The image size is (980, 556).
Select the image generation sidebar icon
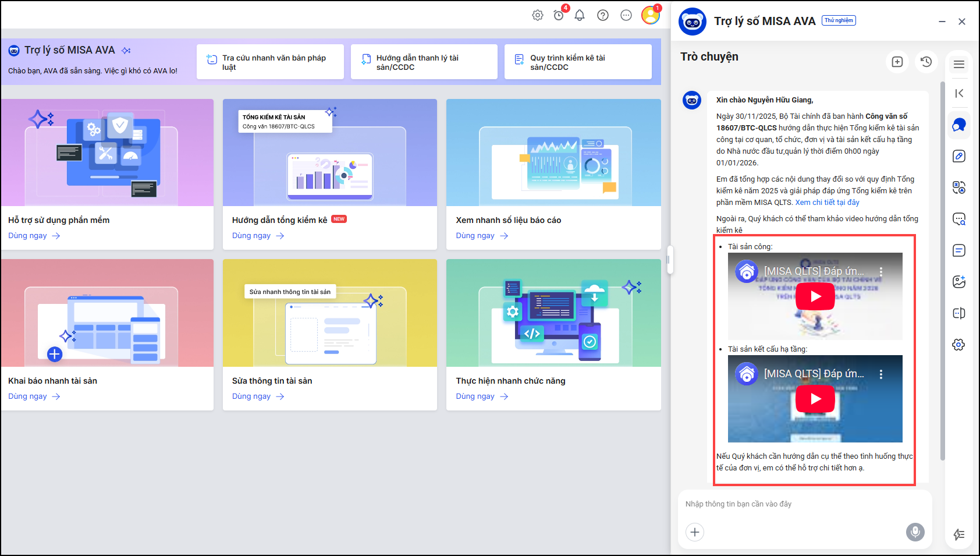point(959,282)
